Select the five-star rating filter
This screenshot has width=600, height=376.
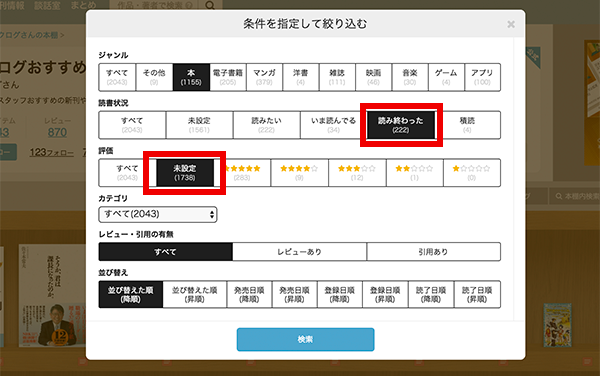tap(242, 173)
